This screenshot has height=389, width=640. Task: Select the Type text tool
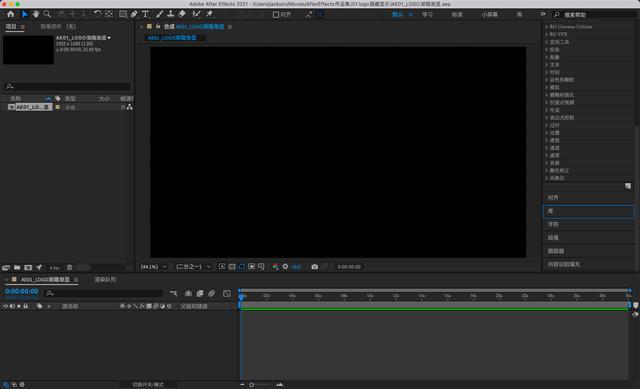pyautogui.click(x=145, y=14)
